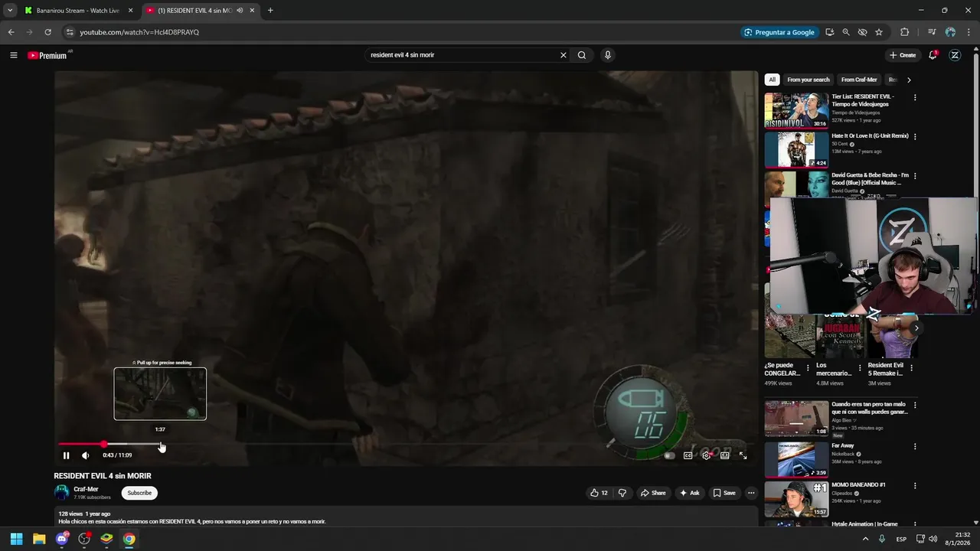Open the Chrome media controls icon

932,32
